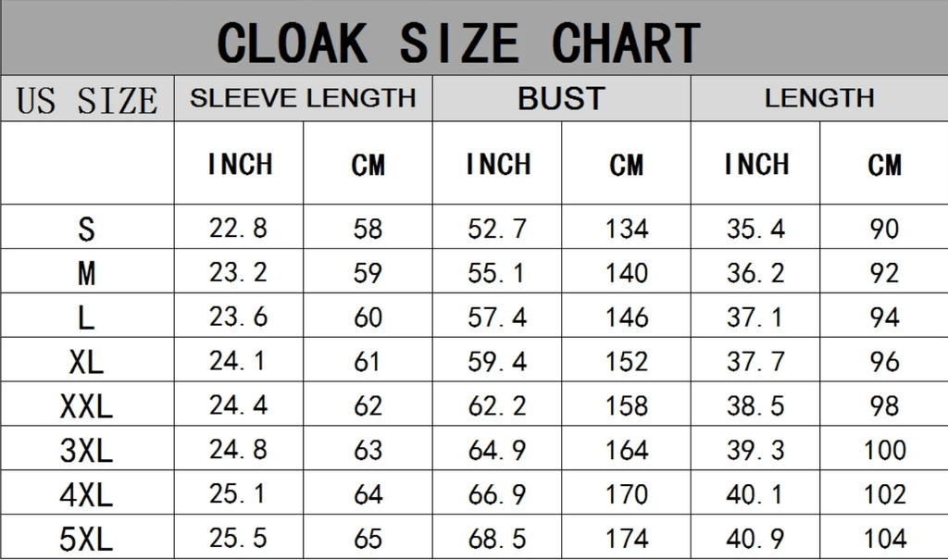Click bust value 140 cm

[x=627, y=272]
